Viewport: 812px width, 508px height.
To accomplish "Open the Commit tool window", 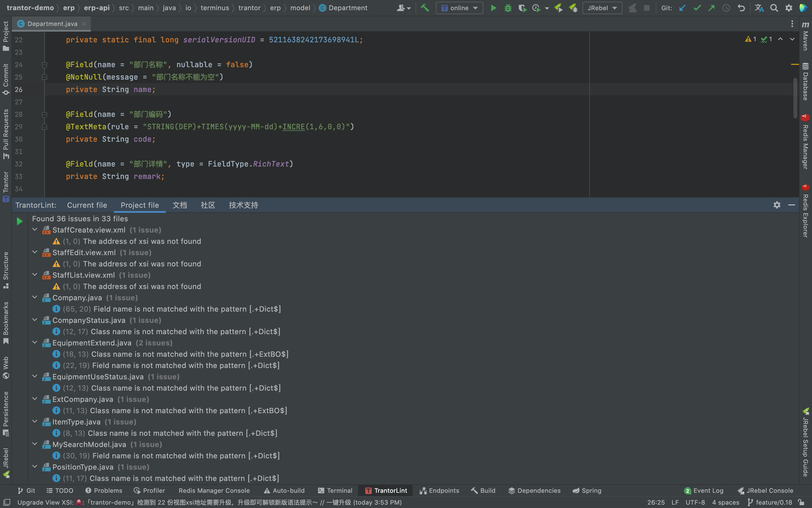I will (6, 79).
